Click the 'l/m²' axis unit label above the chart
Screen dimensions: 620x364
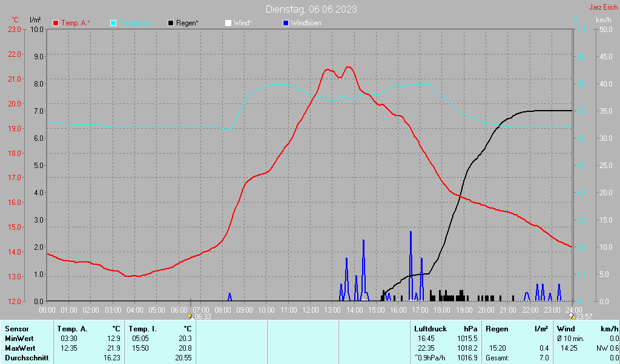(35, 19)
